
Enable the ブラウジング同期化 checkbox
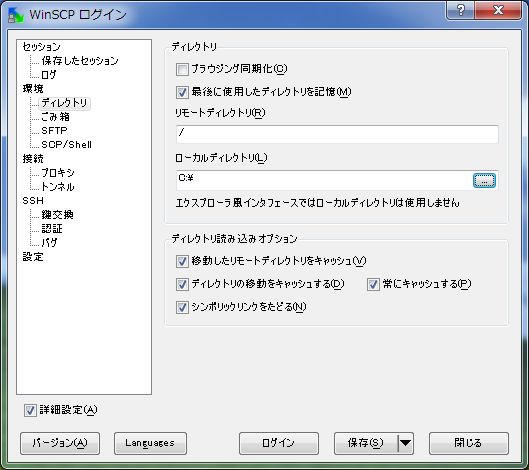(x=182, y=70)
